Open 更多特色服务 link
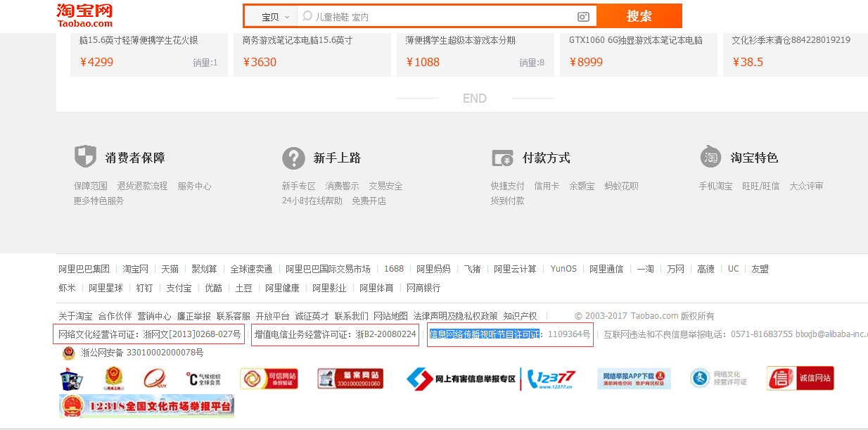 (x=99, y=201)
